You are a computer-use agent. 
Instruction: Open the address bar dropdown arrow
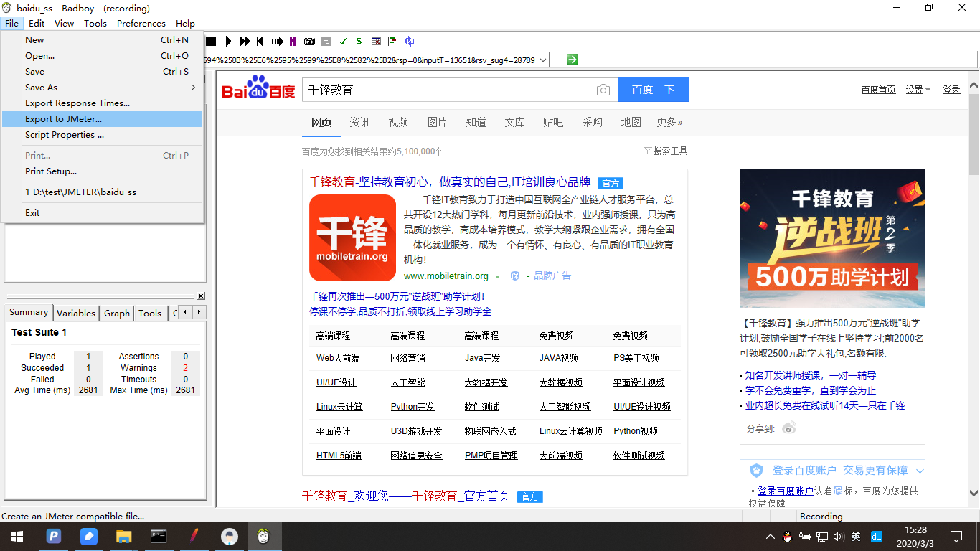(543, 60)
